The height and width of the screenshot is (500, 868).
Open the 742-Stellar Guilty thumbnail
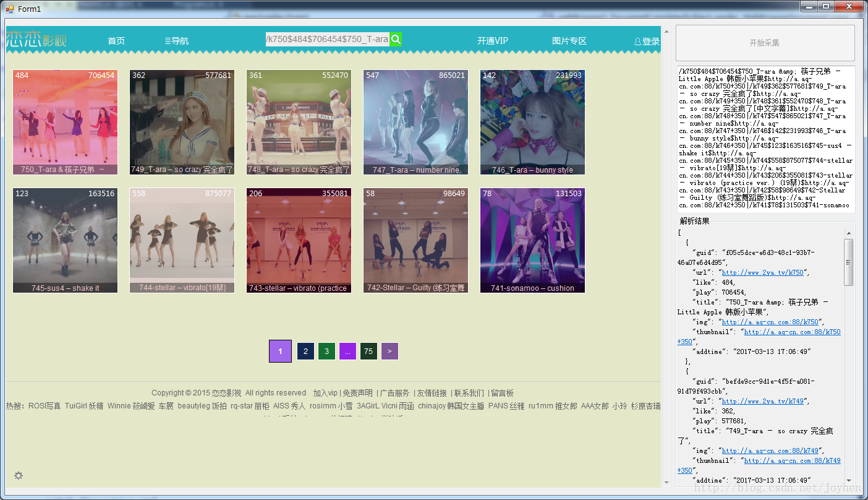[x=415, y=241]
